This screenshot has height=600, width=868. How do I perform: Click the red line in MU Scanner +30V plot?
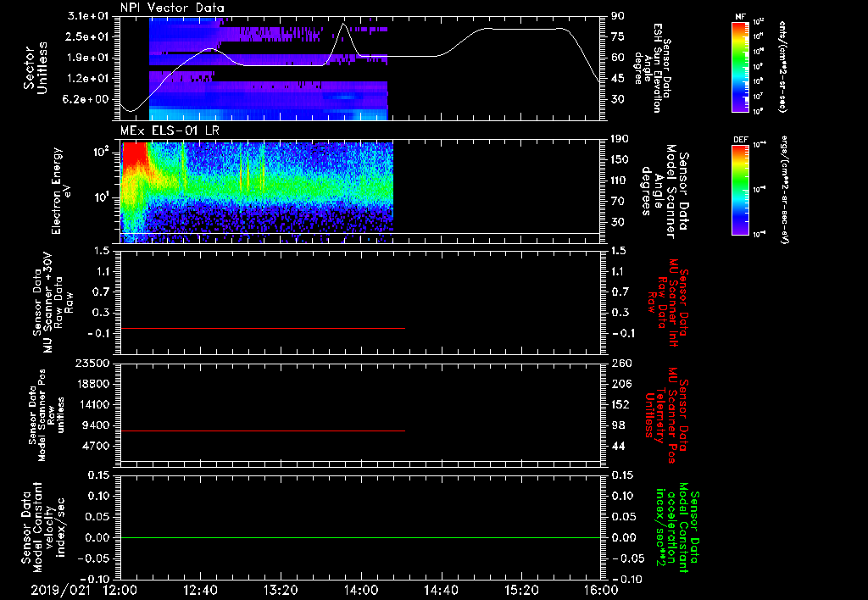pyautogui.click(x=263, y=328)
